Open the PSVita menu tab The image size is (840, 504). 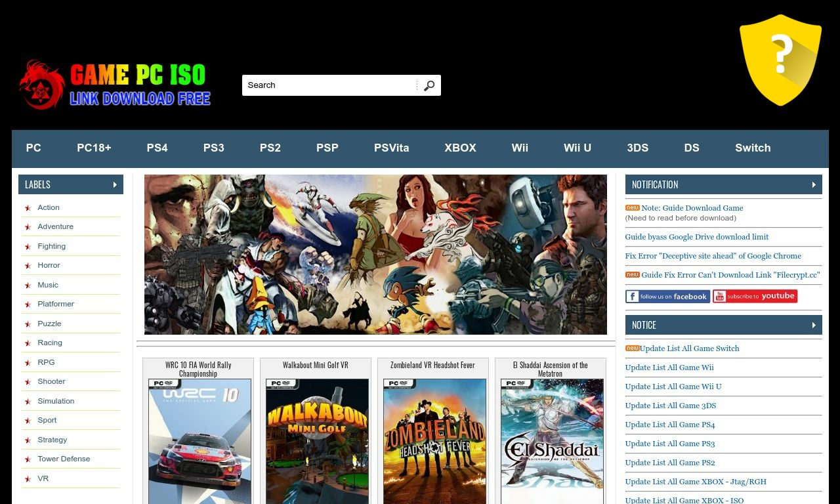click(391, 148)
